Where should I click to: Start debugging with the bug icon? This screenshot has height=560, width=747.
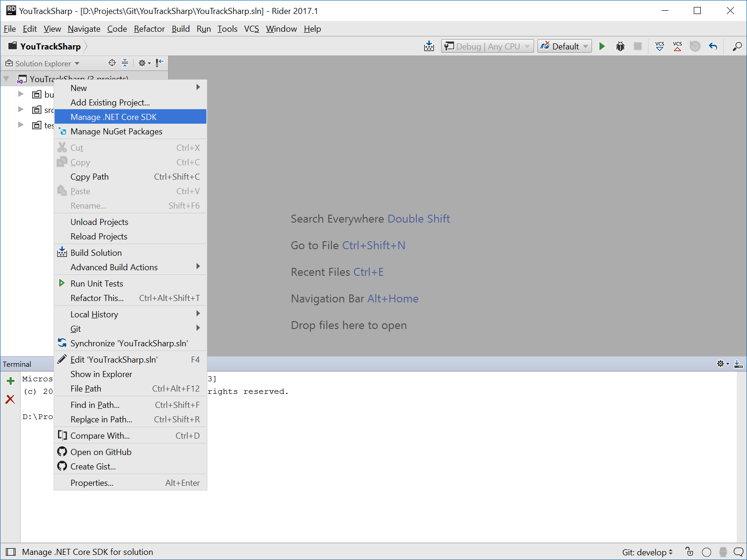[620, 46]
